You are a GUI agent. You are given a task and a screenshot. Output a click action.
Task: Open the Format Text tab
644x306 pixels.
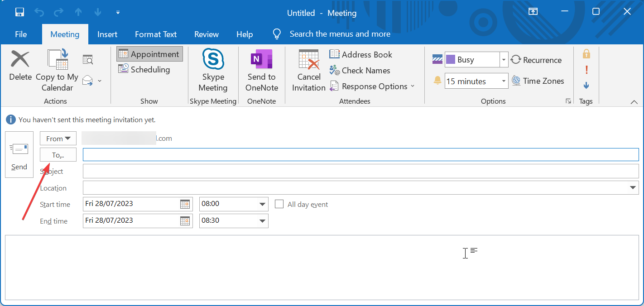pyautogui.click(x=156, y=34)
